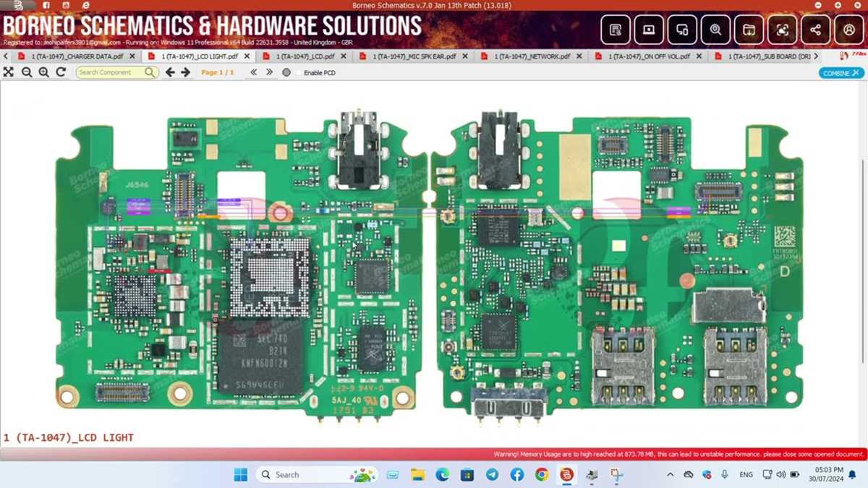Open File Explorer from taskbar
Viewport: 868px width, 488px height.
(x=417, y=475)
